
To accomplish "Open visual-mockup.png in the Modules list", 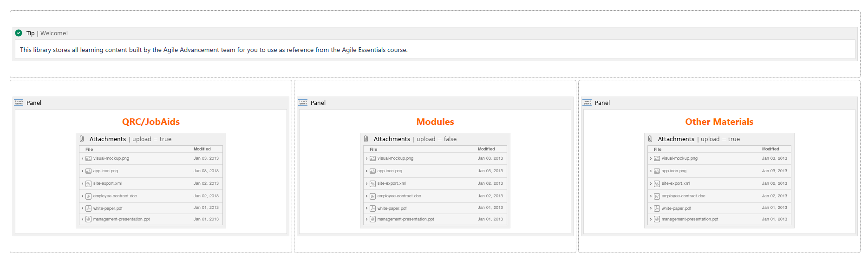I will tap(395, 158).
